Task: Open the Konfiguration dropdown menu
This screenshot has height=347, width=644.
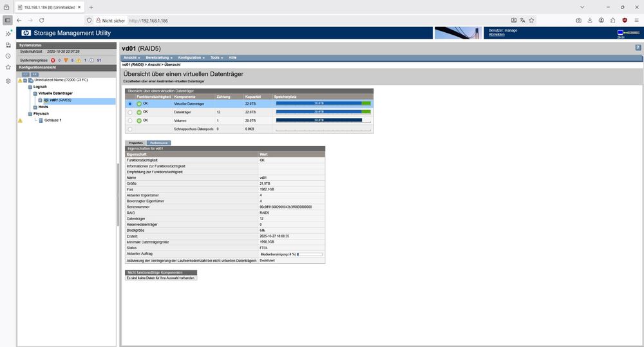Action: coord(191,57)
